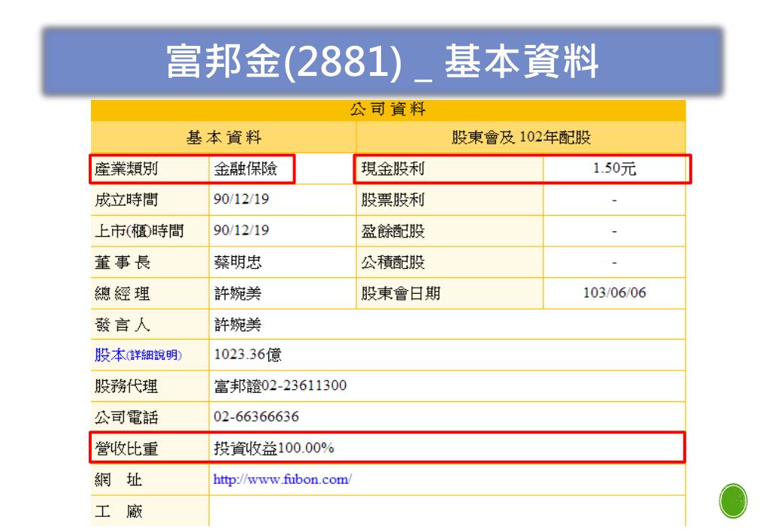Click the dash value beside 股票股利
The image size is (769, 532).
coord(614,200)
